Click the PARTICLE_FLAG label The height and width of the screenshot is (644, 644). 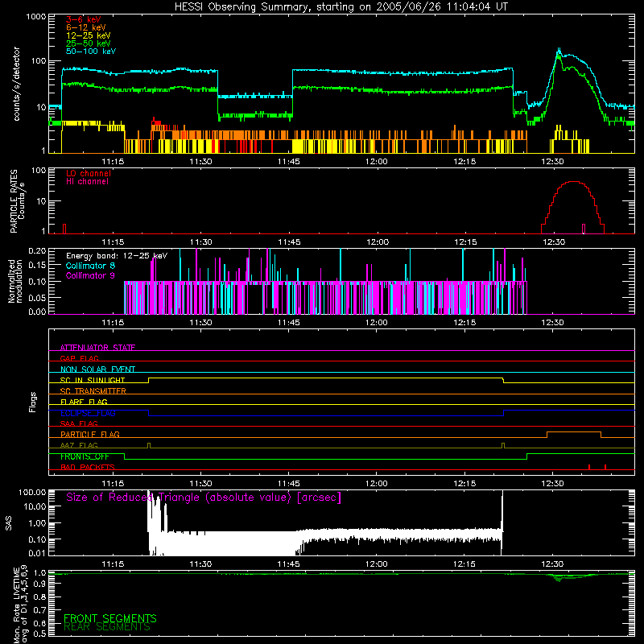point(90,434)
